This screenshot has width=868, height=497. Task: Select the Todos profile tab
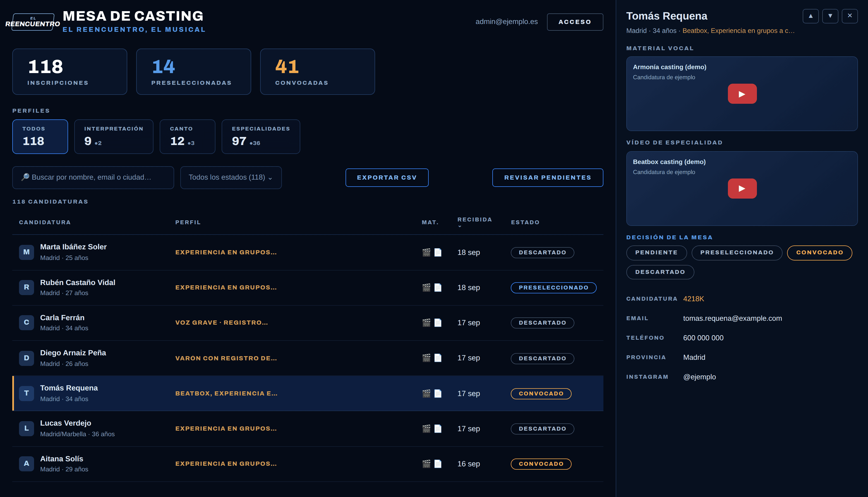point(40,137)
